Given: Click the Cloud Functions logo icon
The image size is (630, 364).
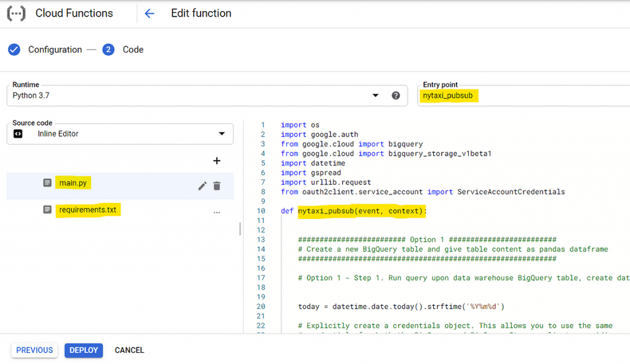Looking at the screenshot, I should pyautogui.click(x=16, y=14).
